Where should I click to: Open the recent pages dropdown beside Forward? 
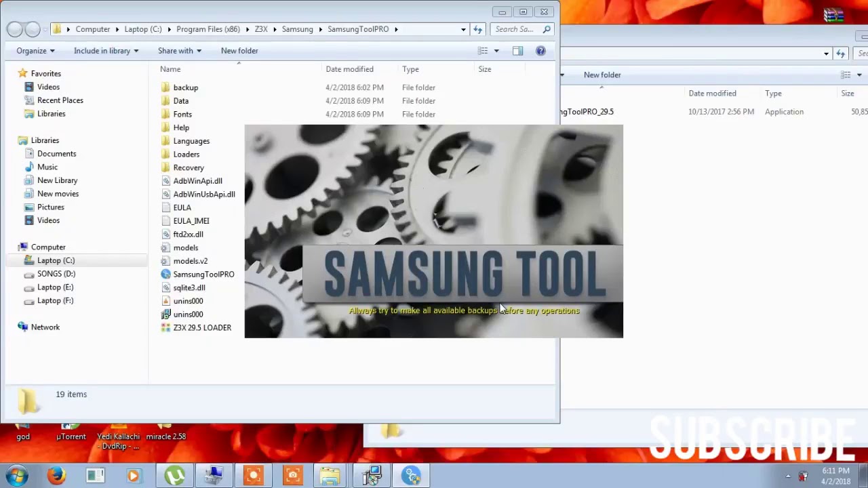45,29
